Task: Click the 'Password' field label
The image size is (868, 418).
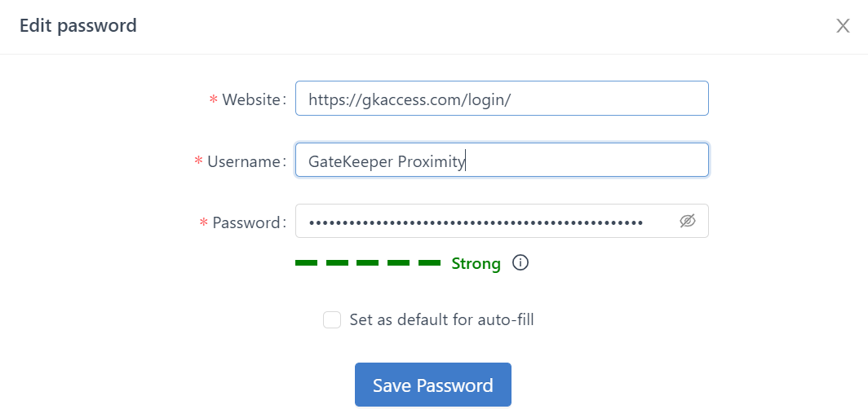Action: pos(246,222)
